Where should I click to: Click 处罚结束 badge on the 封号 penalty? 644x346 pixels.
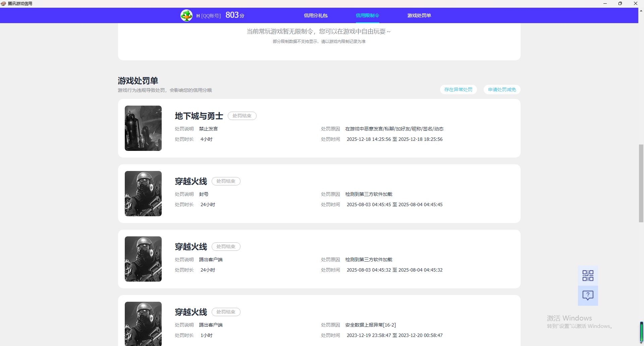(226, 181)
